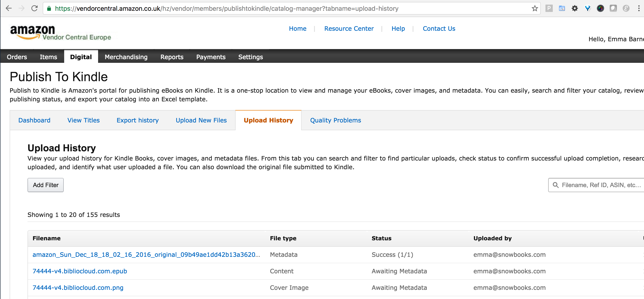644x299 pixels.
Task: Click the Add Filter button
Action: click(46, 185)
